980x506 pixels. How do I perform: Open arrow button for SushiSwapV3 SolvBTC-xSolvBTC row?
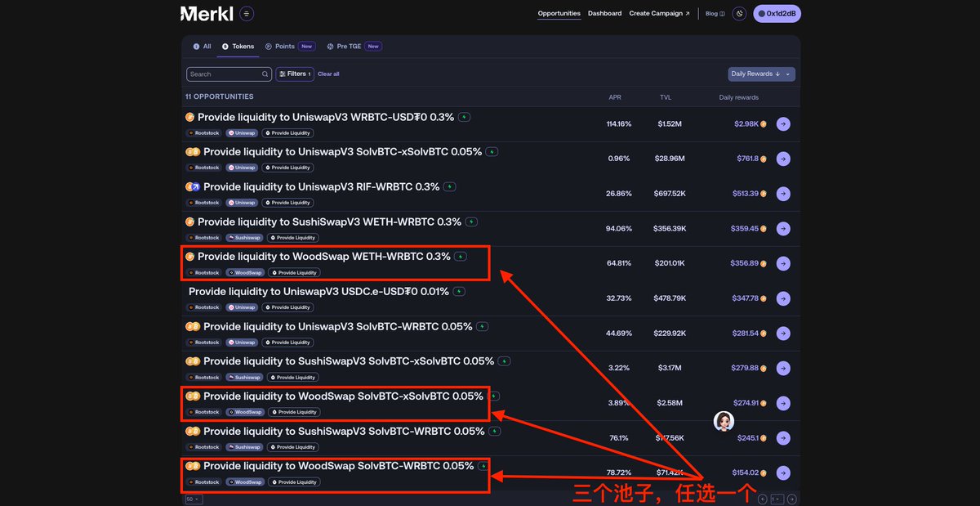pos(783,368)
